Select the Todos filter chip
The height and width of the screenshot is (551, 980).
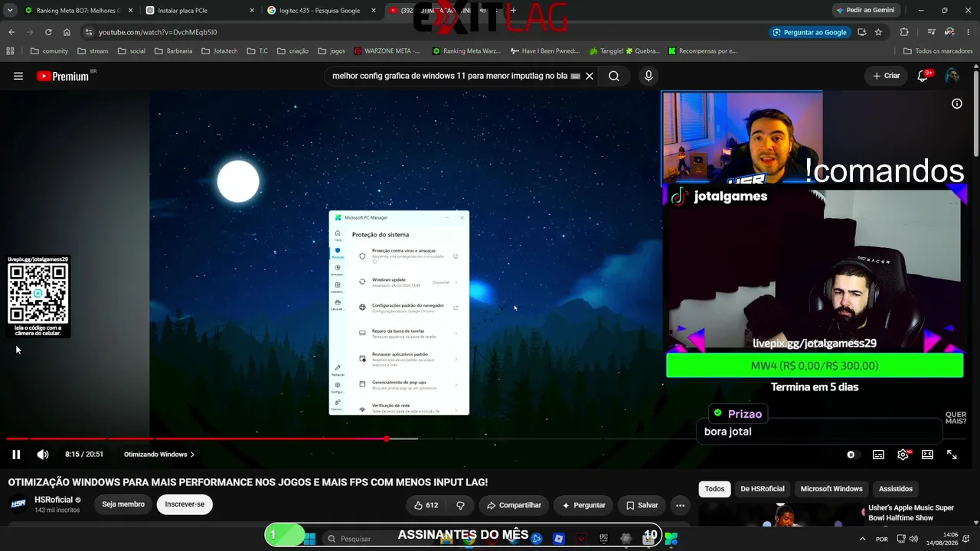click(x=714, y=489)
